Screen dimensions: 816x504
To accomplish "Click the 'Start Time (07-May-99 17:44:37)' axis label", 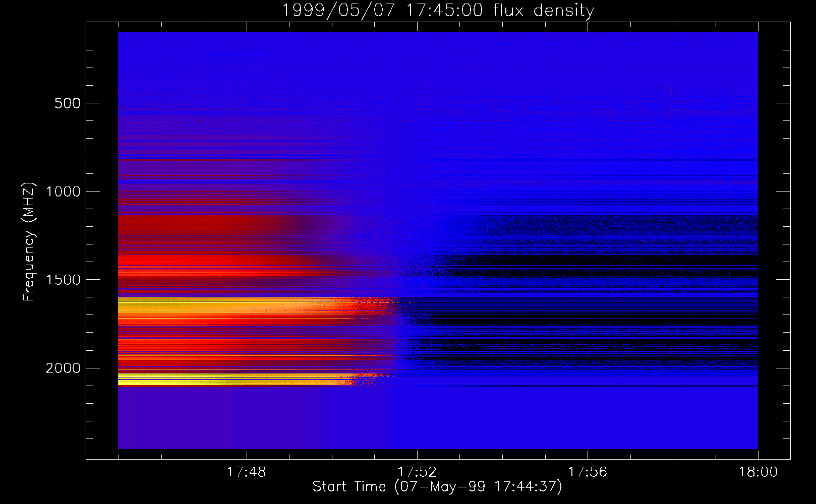I will [x=437, y=487].
